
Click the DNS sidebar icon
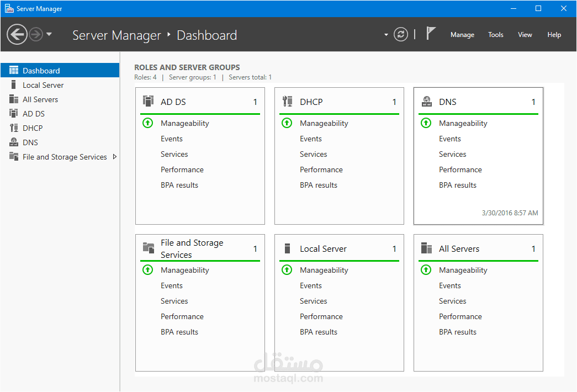14,142
